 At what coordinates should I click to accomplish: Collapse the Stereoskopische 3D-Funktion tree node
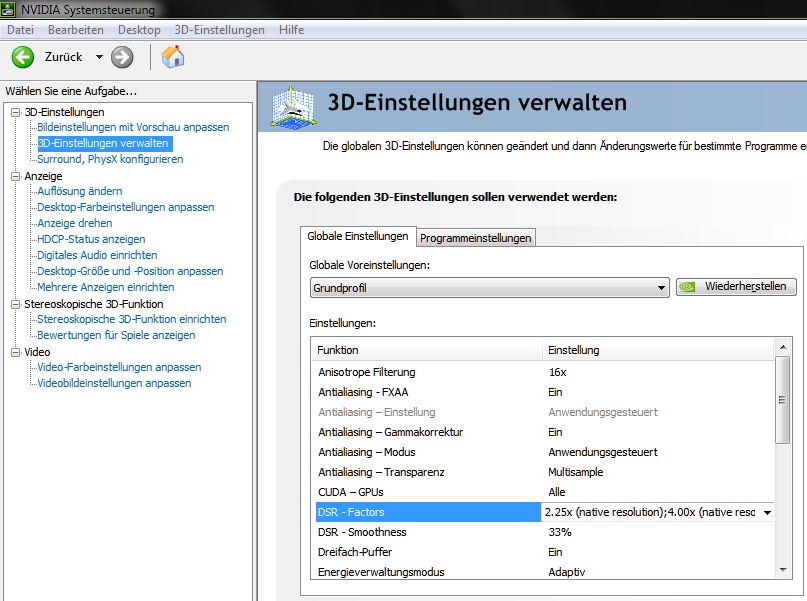coord(16,304)
